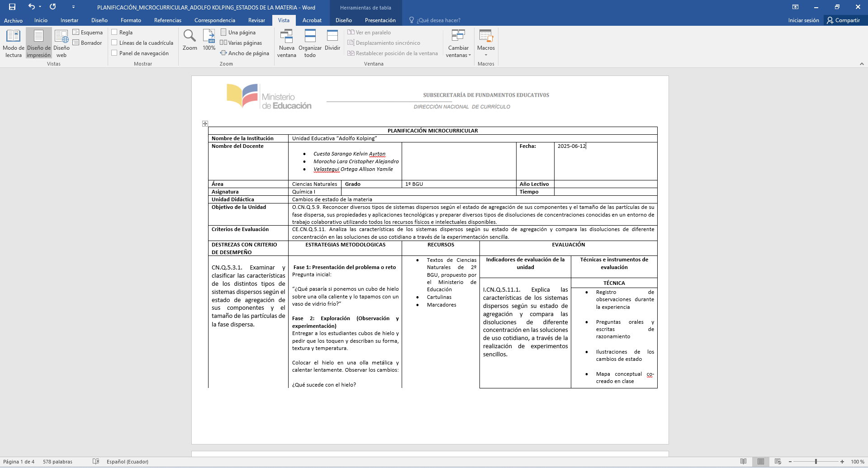Viewport: 868px width, 468px height.
Task: Switch to Borrador view
Action: point(87,43)
